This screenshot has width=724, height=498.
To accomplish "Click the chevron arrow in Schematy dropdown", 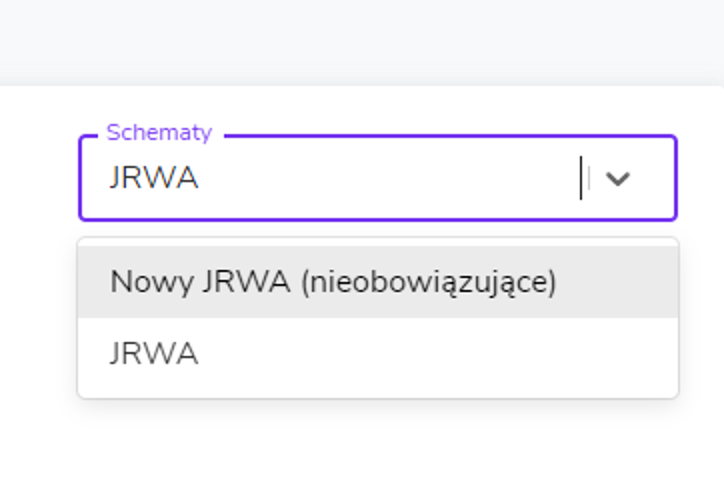I will [x=618, y=179].
